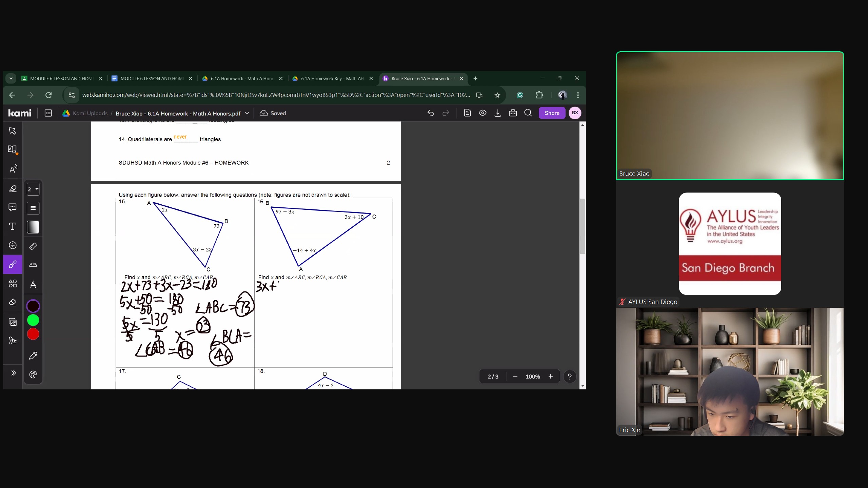Open the toolbox briefcase icon
This screenshot has width=868, height=488.
[x=513, y=113]
